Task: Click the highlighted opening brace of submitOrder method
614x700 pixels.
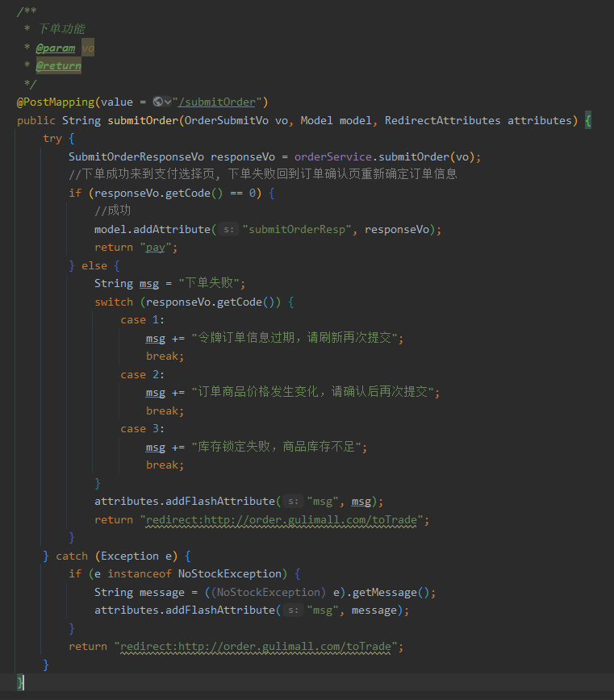Action: pos(588,120)
